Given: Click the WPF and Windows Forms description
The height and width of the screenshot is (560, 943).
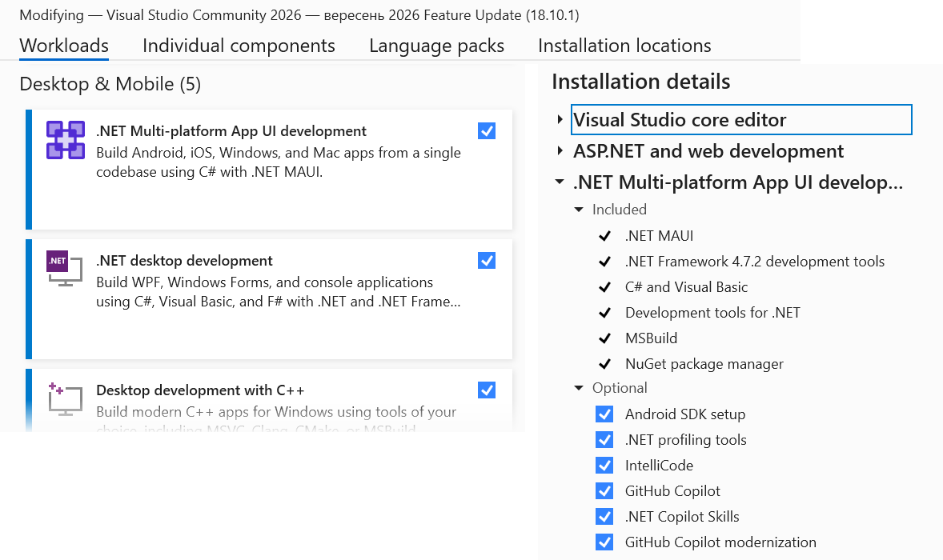Looking at the screenshot, I should (279, 292).
